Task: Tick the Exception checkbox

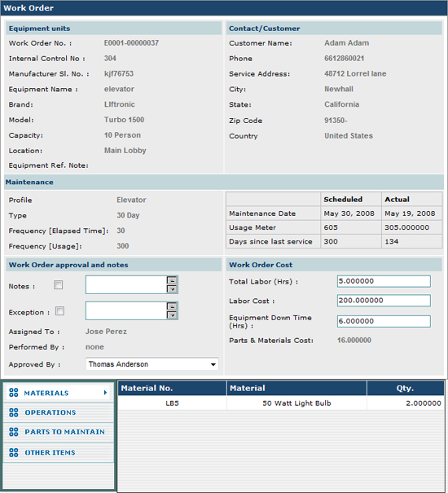Action: [x=59, y=311]
